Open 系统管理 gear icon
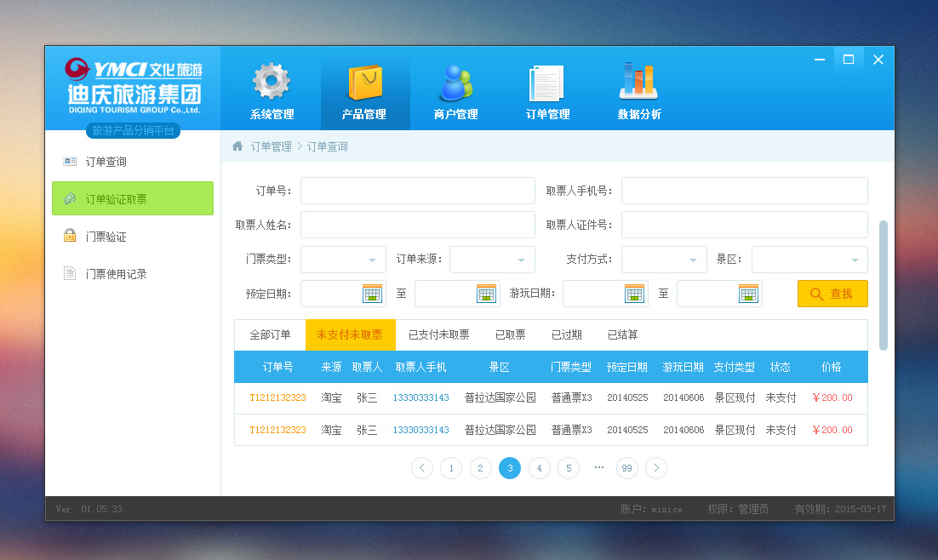938x560 pixels. tap(272, 83)
